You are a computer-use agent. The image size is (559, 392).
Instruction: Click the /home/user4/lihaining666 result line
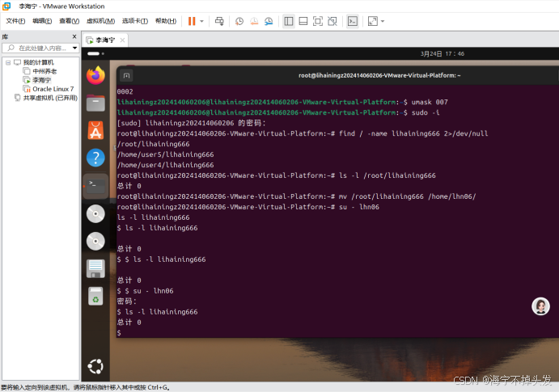tap(165, 165)
